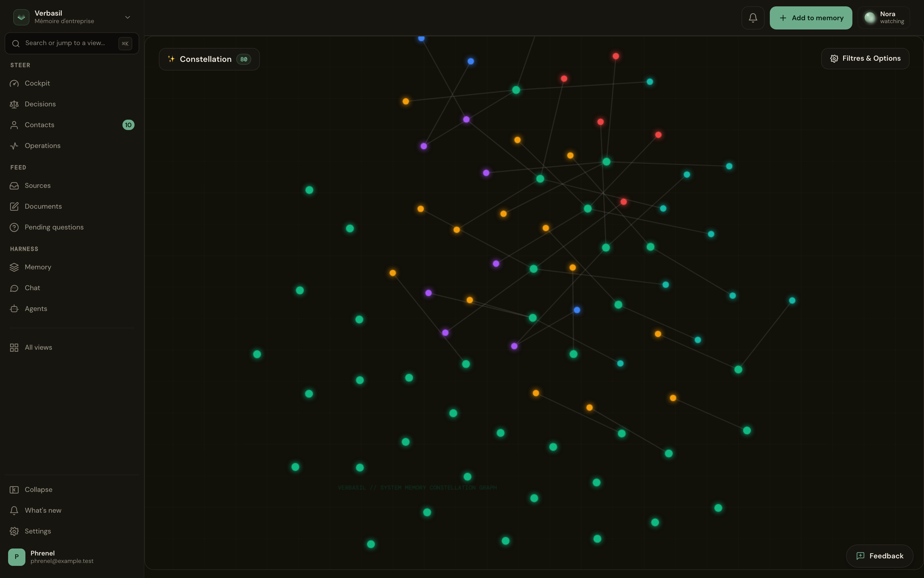Screen dimensions: 924x578
Task: Click the Verbasil logo icon
Action: (x=21, y=17)
